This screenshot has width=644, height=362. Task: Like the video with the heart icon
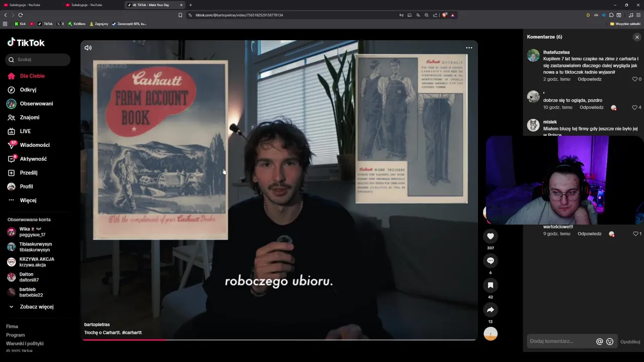491,236
